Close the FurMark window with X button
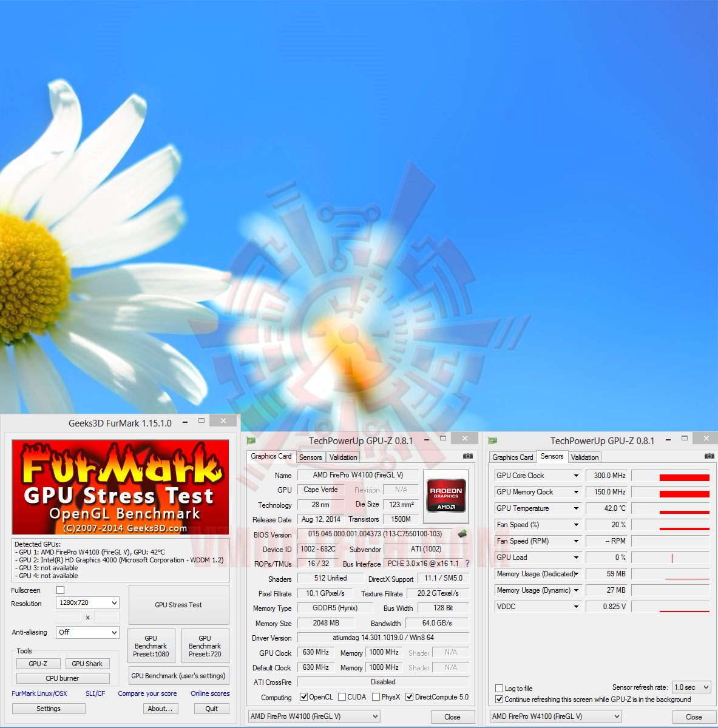The width and height of the screenshot is (718, 728). tap(223, 420)
